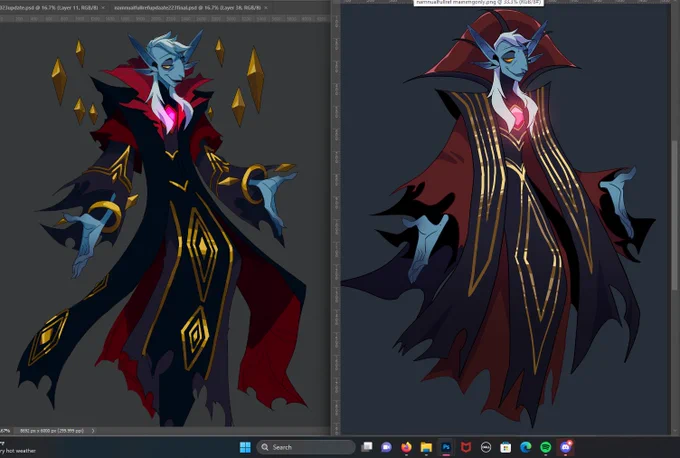Click the zoom percentage field in status bar
680x458 pixels.
[x=5, y=431]
